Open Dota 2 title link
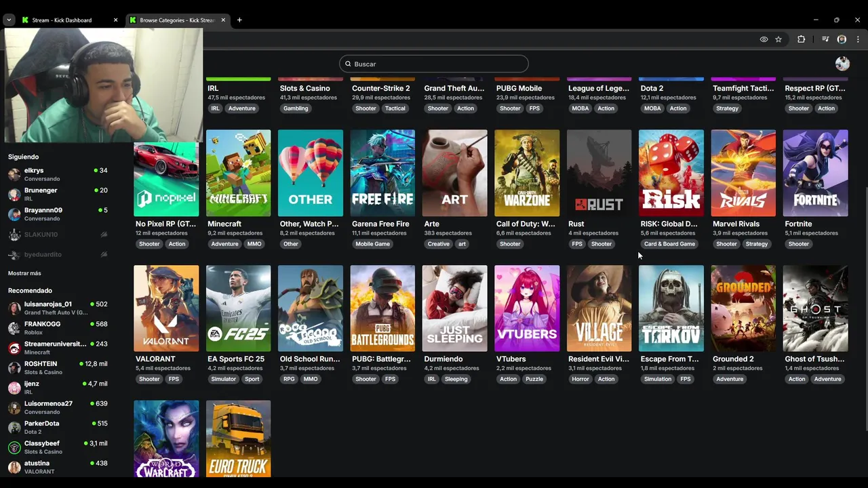The width and height of the screenshot is (868, 488). tap(652, 88)
